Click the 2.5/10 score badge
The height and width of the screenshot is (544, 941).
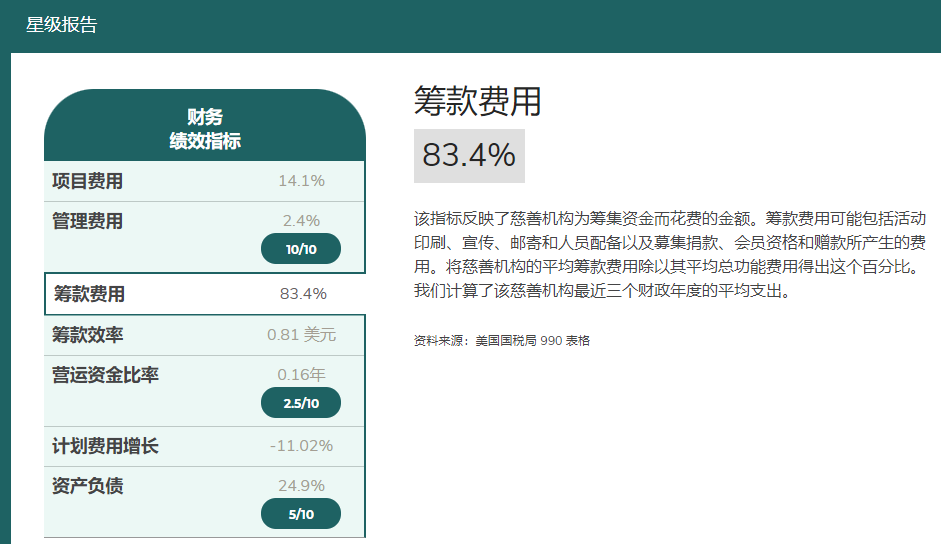300,403
